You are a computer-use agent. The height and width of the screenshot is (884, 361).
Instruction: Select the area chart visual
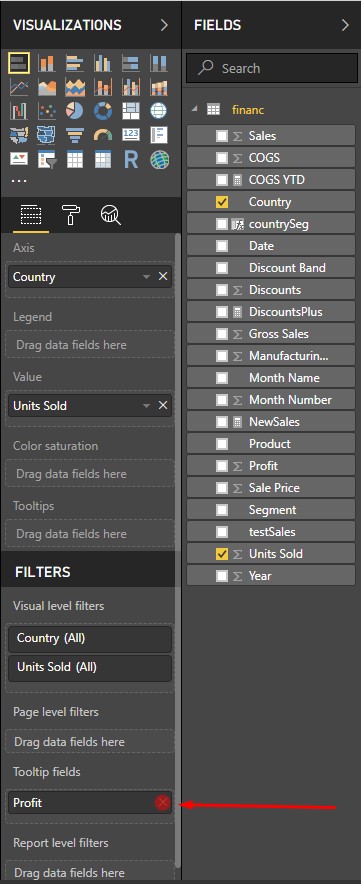[x=47, y=87]
